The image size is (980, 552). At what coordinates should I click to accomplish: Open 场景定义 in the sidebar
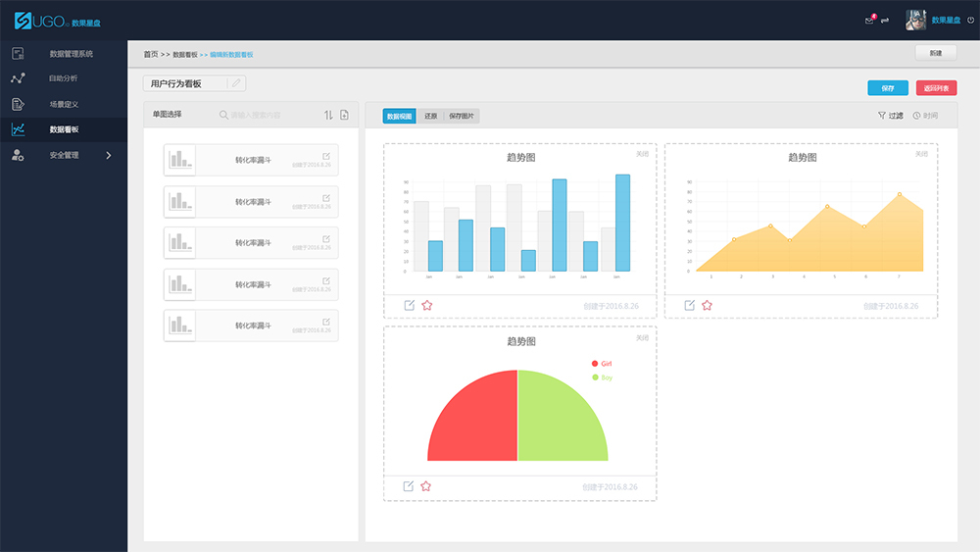(63, 104)
